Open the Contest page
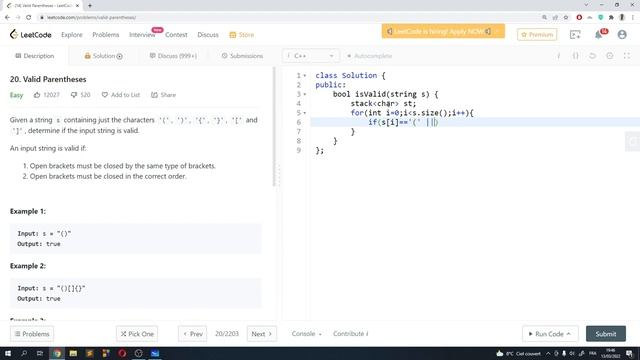The width and height of the screenshot is (640, 360). (x=176, y=35)
